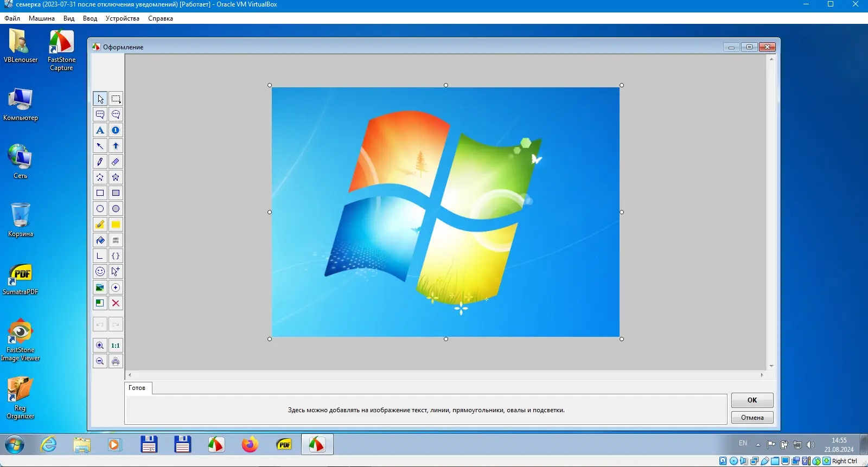The height and width of the screenshot is (467, 868).
Task: Choose the filled star shape tool
Action: [x=116, y=177]
